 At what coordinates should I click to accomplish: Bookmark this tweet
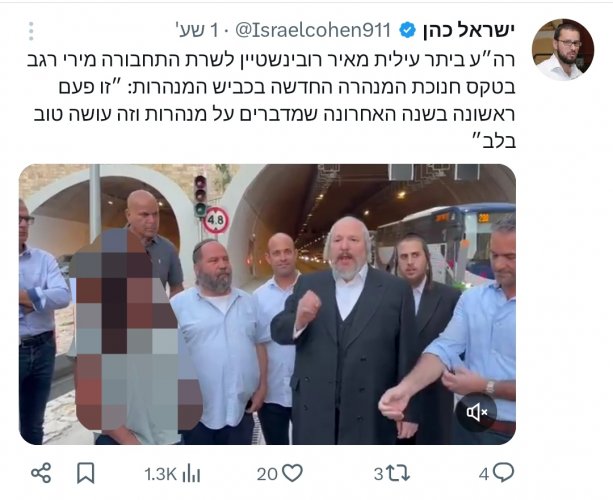85,473
